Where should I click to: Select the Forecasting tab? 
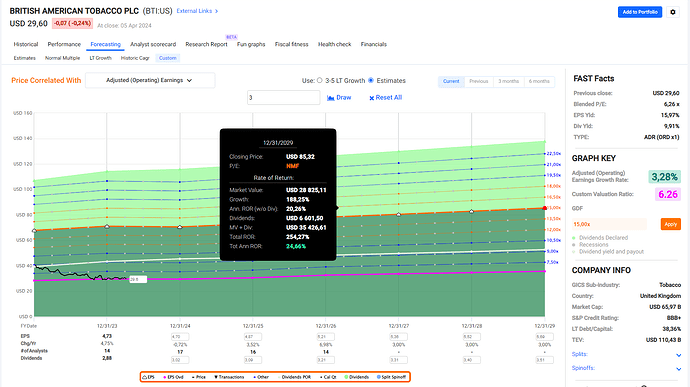(x=106, y=44)
